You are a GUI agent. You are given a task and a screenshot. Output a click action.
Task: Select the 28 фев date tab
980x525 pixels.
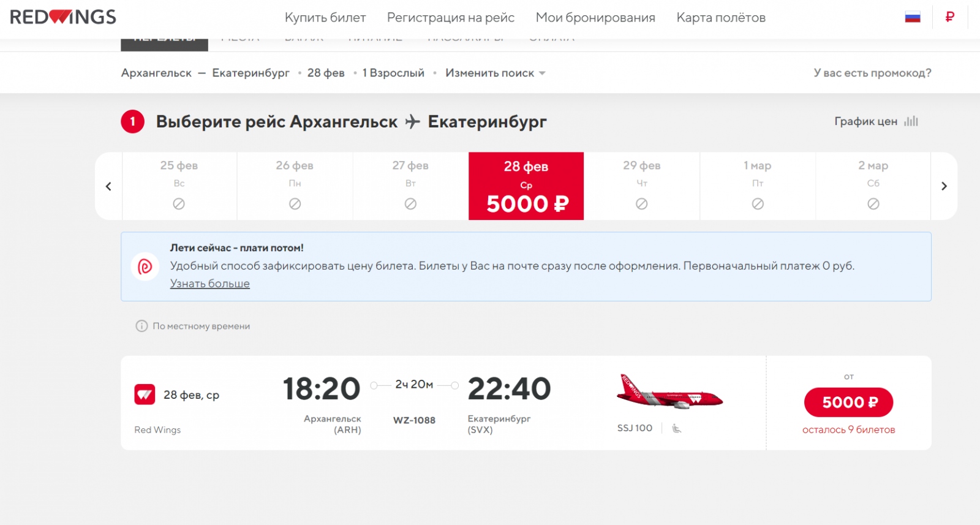click(526, 186)
